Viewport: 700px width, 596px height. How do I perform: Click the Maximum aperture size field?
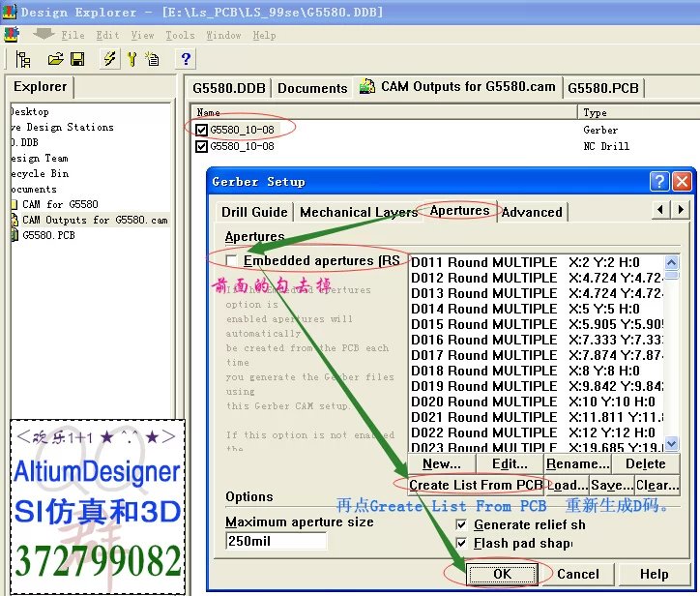click(x=276, y=541)
